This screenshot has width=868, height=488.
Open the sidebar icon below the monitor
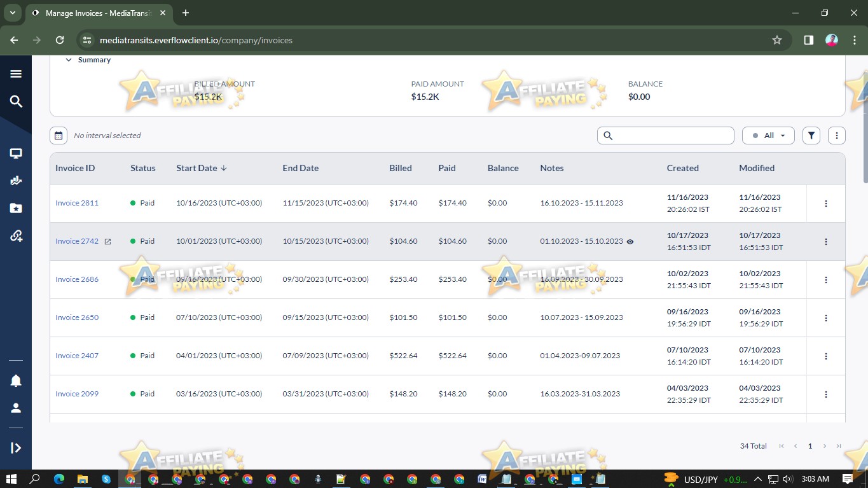(x=16, y=181)
